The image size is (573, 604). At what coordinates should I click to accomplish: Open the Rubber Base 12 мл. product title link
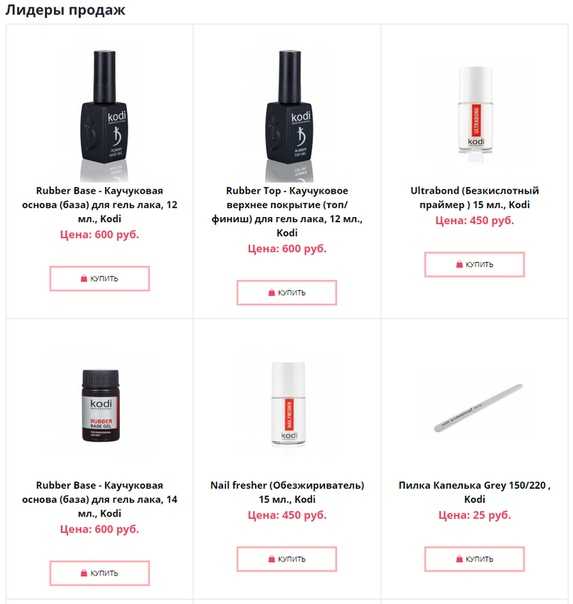click(100, 205)
